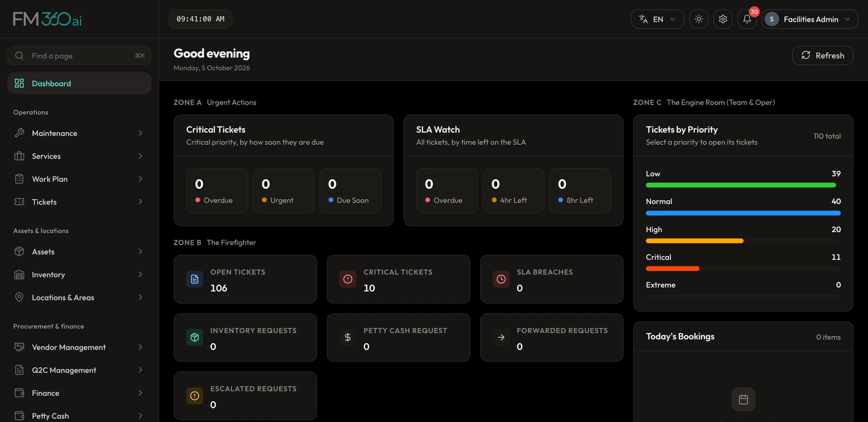Open Work Plan sidebar item
868x422 pixels.
pos(79,179)
